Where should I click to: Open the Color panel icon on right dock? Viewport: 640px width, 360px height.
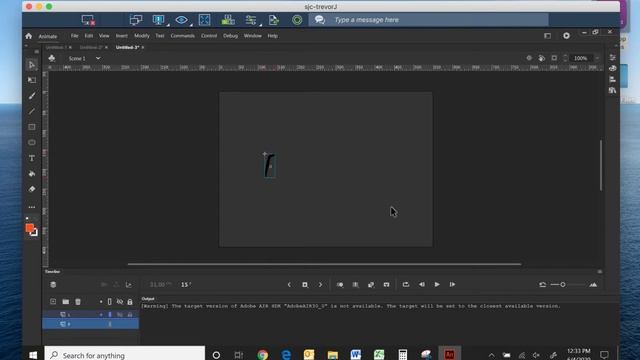coord(612,69)
